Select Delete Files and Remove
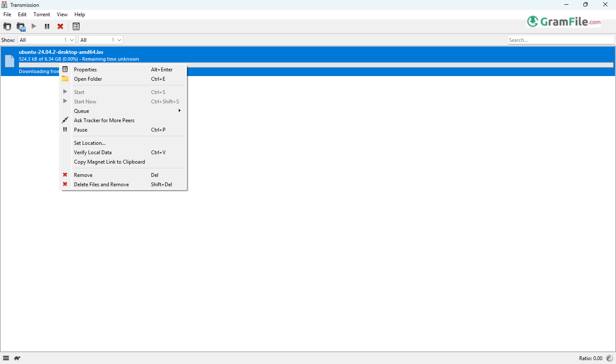The height and width of the screenshot is (364, 616). pyautogui.click(x=124, y=185)
